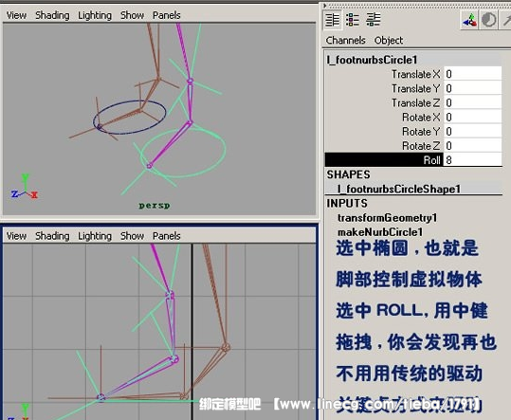Open Shading menu of the lower viewport

52,236
